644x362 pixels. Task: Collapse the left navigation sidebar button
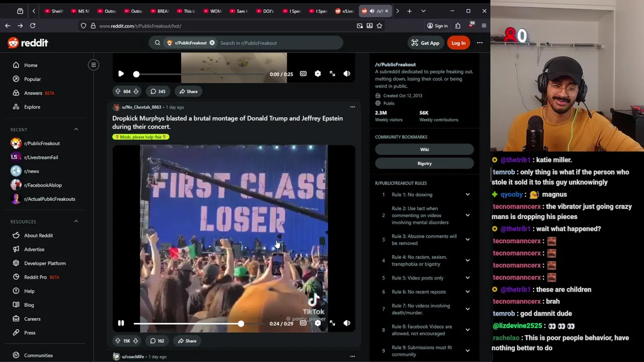coord(94,65)
